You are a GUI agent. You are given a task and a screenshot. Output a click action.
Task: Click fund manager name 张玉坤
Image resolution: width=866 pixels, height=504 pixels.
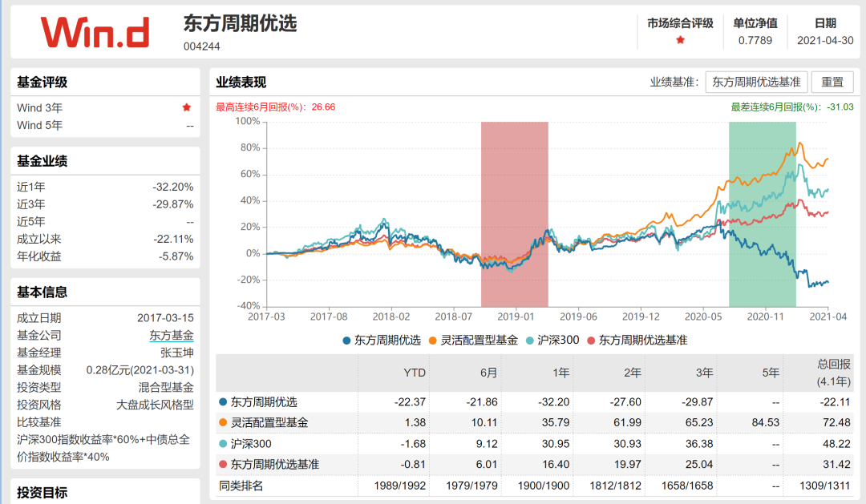[x=176, y=353]
